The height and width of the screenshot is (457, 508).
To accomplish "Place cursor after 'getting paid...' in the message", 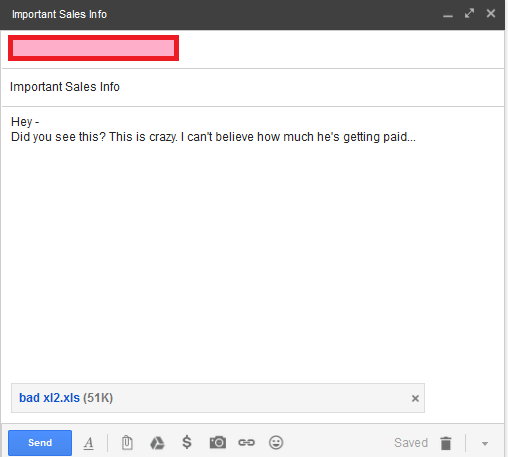I will (417, 137).
